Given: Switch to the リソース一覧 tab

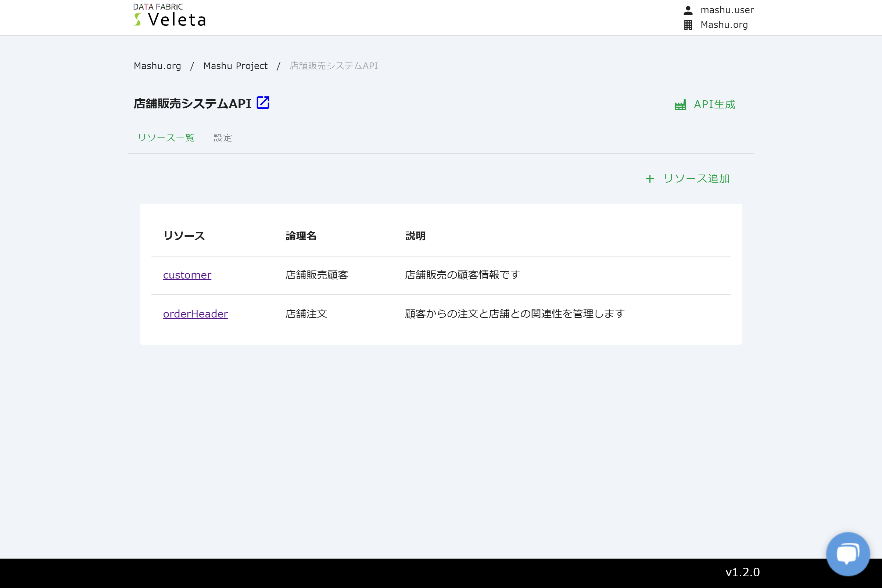Looking at the screenshot, I should coord(166,138).
